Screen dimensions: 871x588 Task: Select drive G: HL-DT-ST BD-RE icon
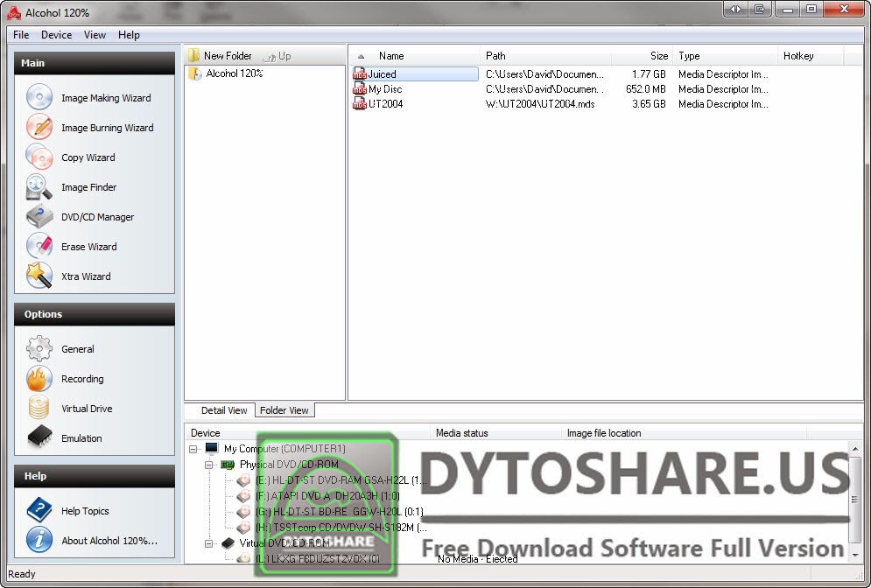coord(243,511)
